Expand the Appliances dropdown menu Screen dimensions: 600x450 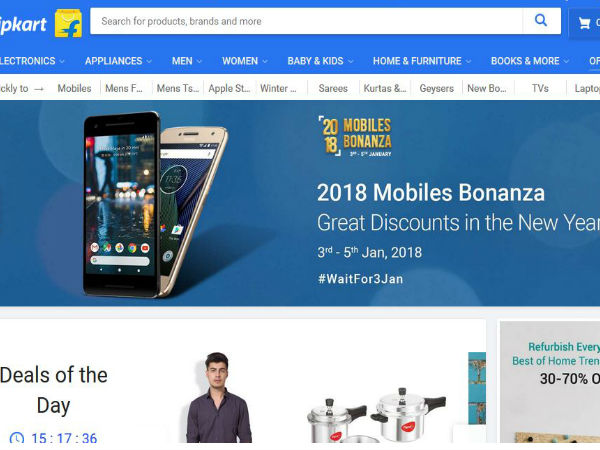[118, 61]
